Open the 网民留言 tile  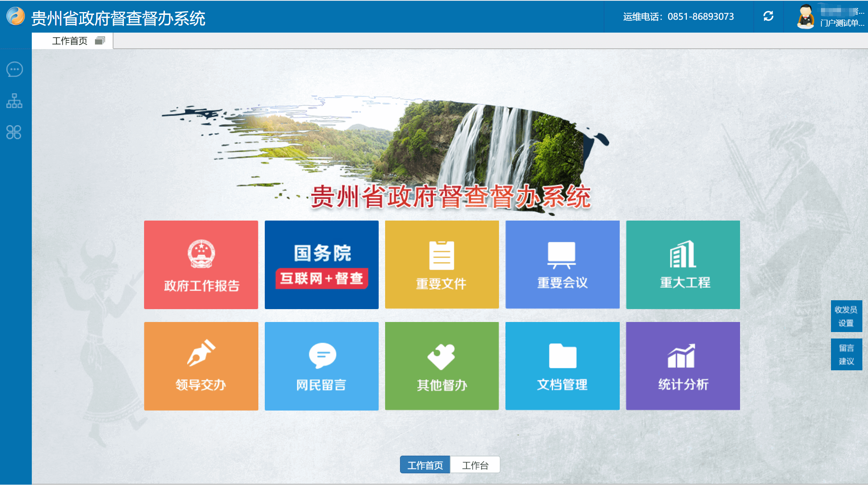click(x=322, y=366)
